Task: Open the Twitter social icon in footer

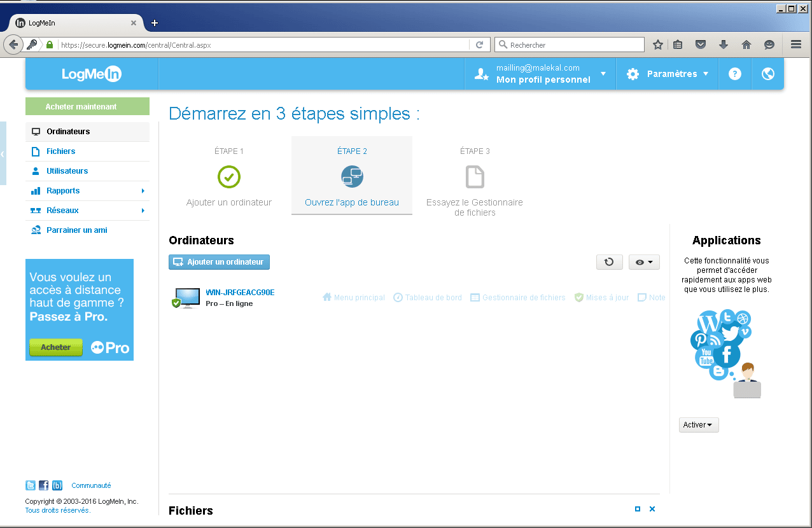Action: tap(31, 485)
